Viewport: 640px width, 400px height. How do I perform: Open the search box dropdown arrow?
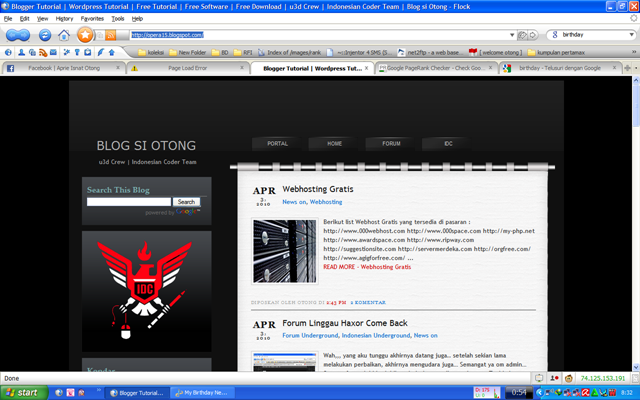tap(631, 35)
